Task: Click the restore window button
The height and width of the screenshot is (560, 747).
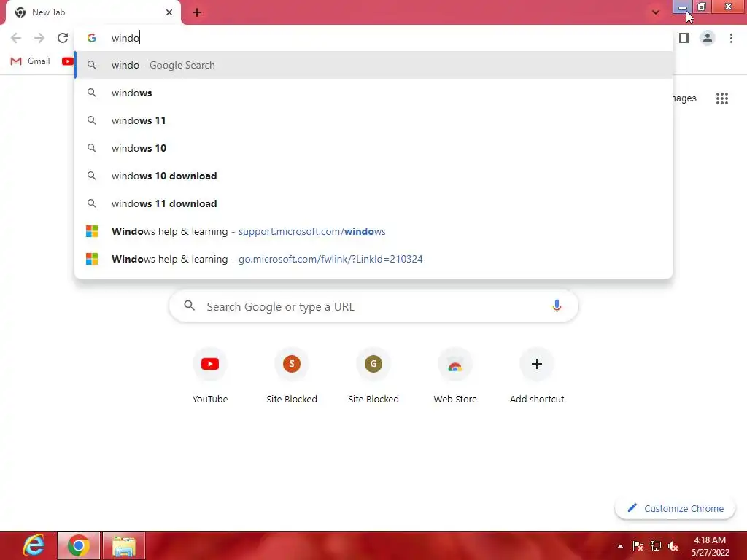Action: click(702, 7)
